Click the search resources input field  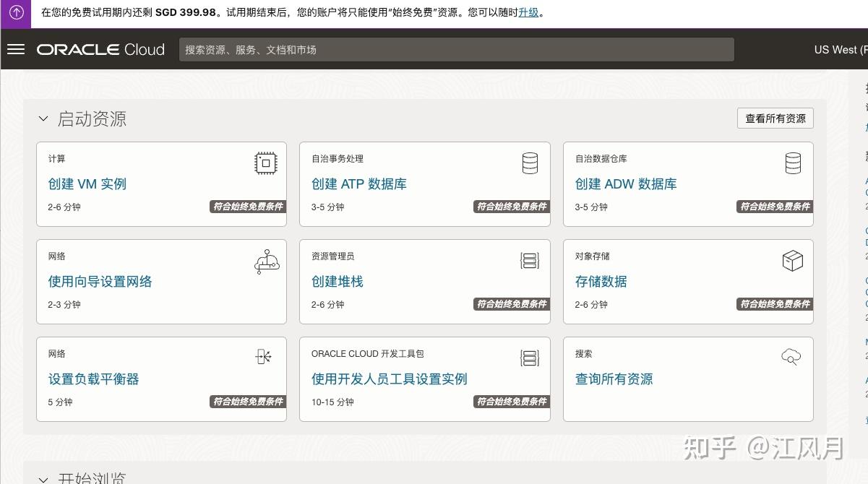pyautogui.click(x=457, y=49)
